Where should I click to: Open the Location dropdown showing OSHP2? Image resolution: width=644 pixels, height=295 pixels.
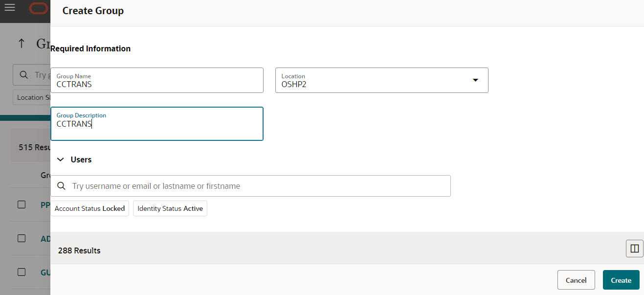click(x=475, y=80)
